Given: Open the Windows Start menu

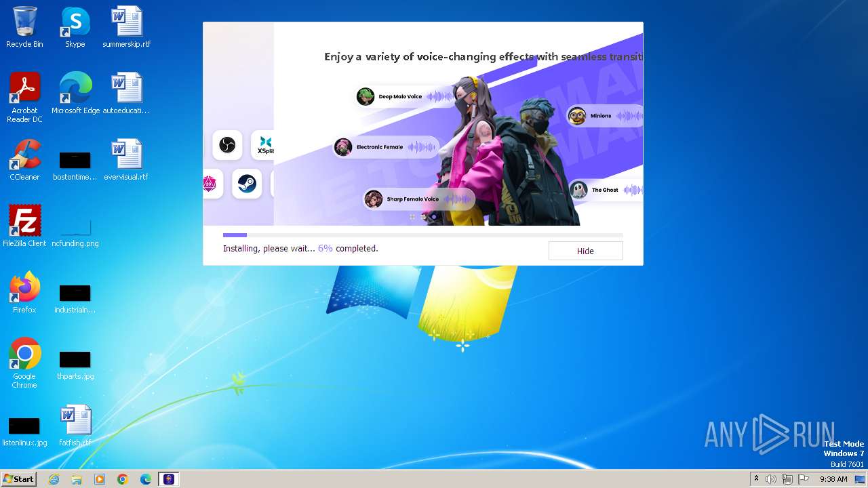Looking at the screenshot, I should 18,479.
